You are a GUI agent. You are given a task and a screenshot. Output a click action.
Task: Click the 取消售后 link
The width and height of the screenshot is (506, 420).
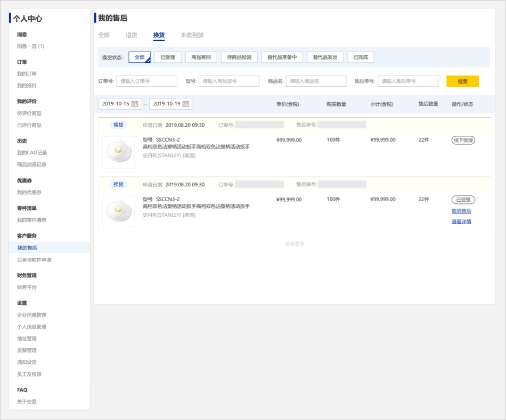pyautogui.click(x=461, y=211)
